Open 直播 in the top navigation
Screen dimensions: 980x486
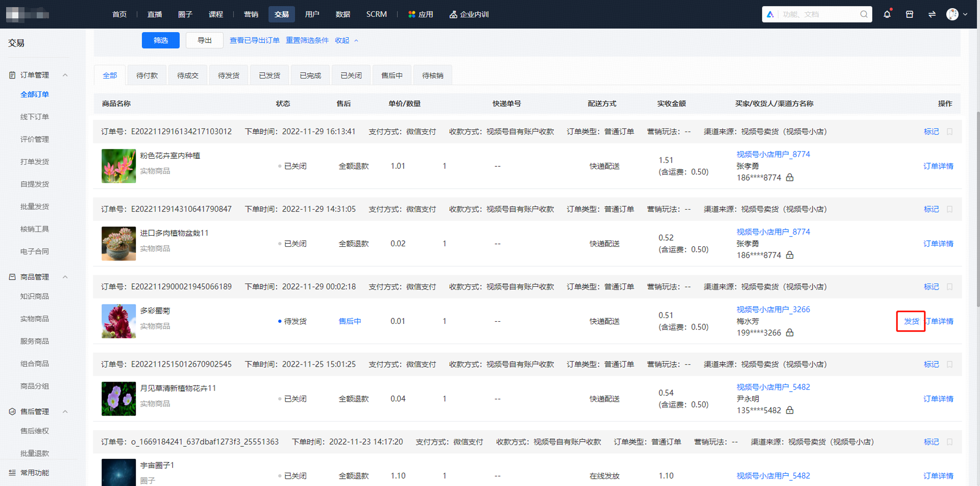coord(155,14)
